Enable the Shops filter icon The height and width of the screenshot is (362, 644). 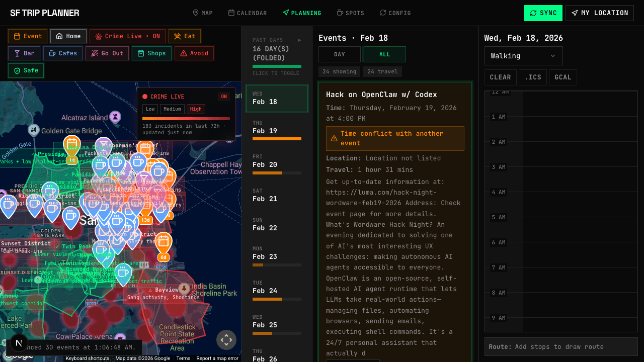pos(141,53)
